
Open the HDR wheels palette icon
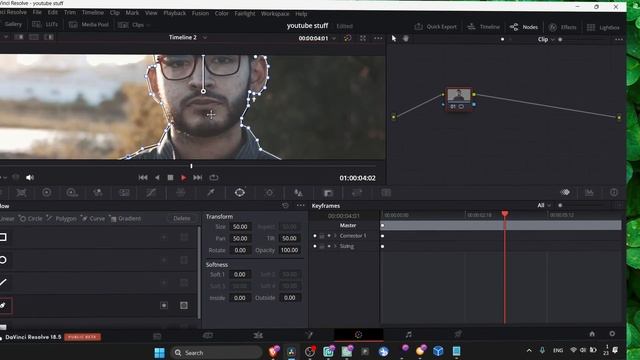(72, 193)
